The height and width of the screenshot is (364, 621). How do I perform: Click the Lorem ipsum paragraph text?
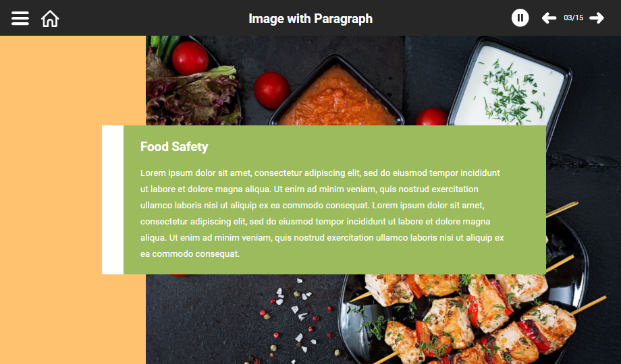point(322,213)
